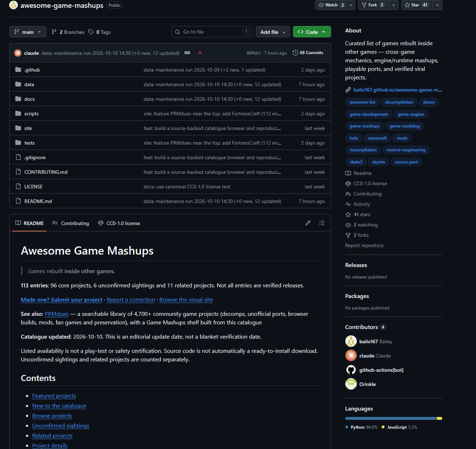Open the Add file dropdown

(273, 32)
